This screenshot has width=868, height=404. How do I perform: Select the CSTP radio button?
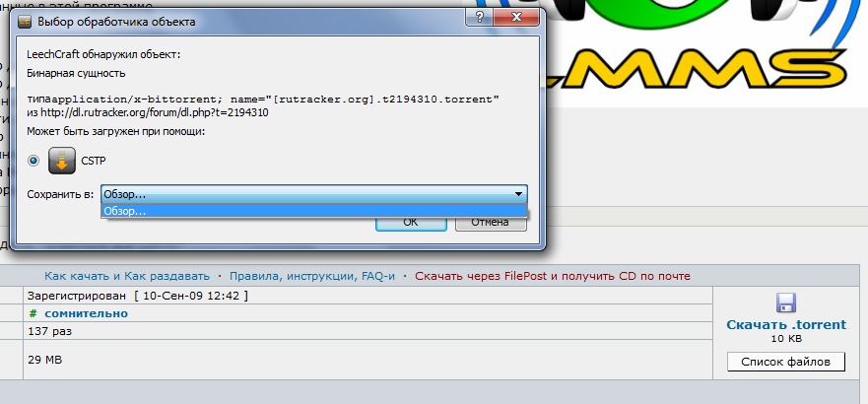click(34, 160)
